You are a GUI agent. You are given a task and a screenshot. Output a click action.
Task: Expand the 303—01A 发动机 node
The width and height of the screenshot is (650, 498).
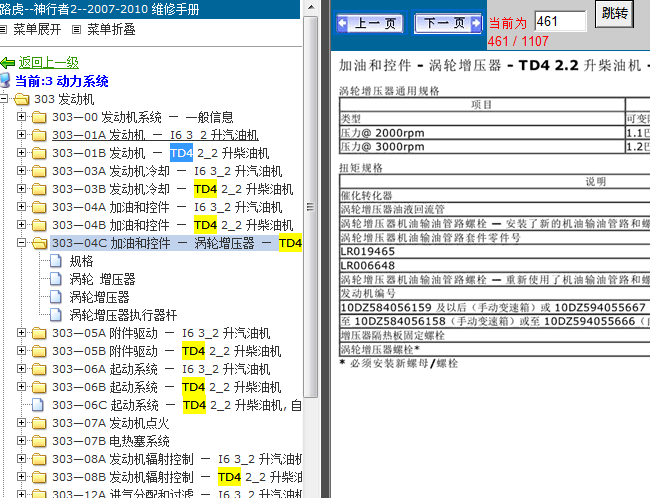coord(21,134)
